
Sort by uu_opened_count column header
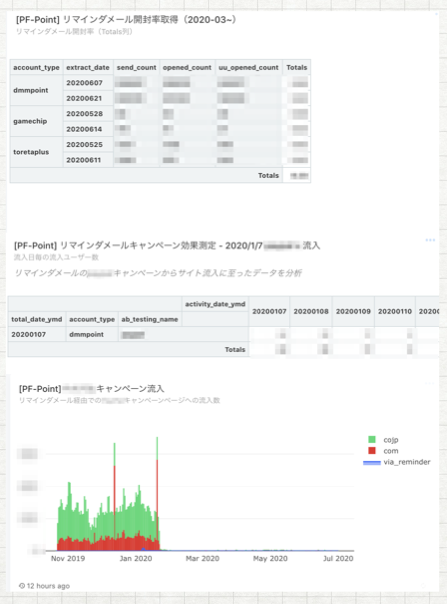[248, 67]
